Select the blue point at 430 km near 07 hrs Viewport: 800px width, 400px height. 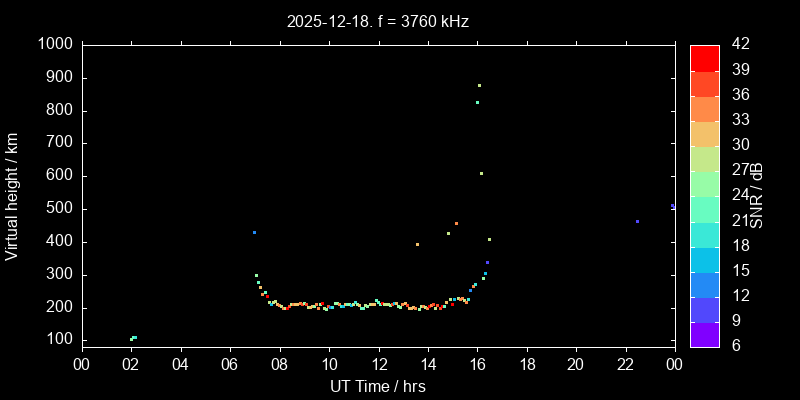click(x=254, y=232)
